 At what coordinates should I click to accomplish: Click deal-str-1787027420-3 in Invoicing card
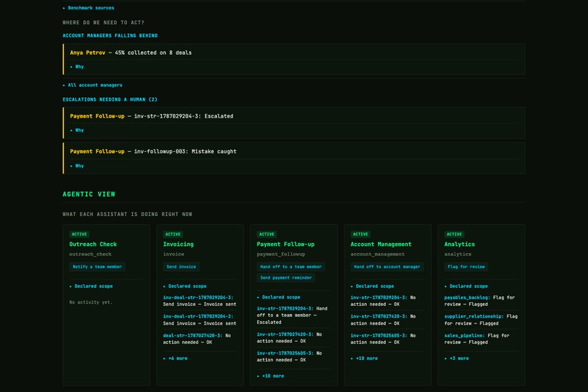click(x=193, y=335)
